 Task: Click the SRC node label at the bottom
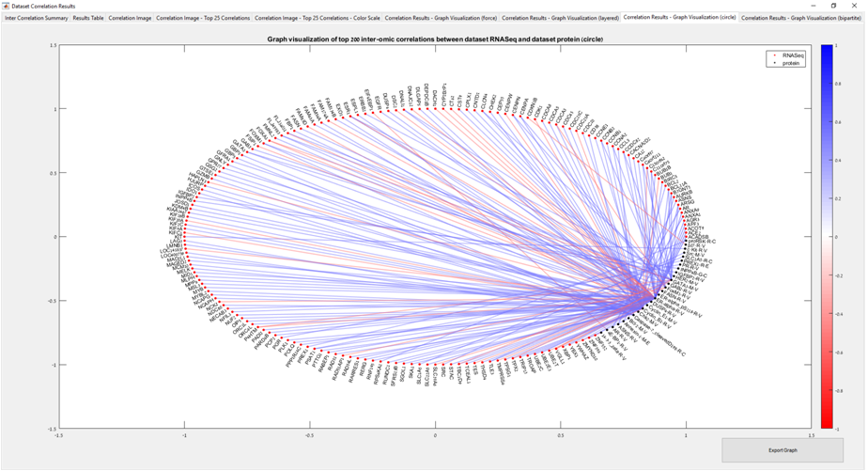[x=443, y=371]
